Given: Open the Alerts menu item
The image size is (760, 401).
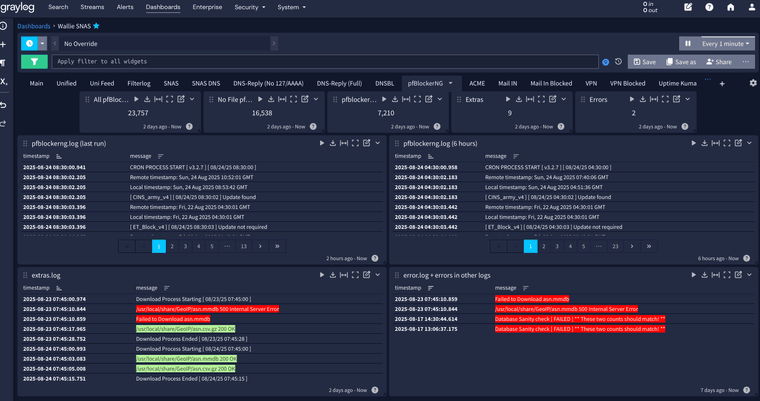Looking at the screenshot, I should coord(125,7).
